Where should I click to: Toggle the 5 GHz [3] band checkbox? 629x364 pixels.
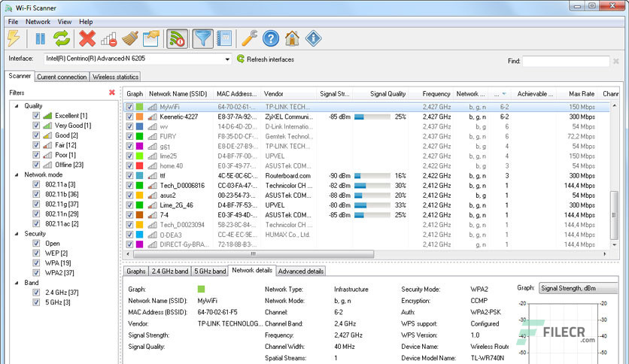coord(36,302)
